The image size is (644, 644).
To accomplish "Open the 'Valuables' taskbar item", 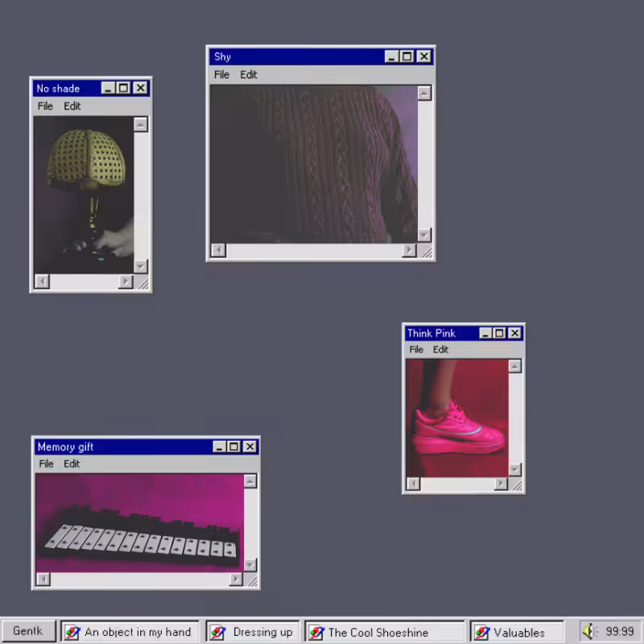I will pyautogui.click(x=517, y=632).
